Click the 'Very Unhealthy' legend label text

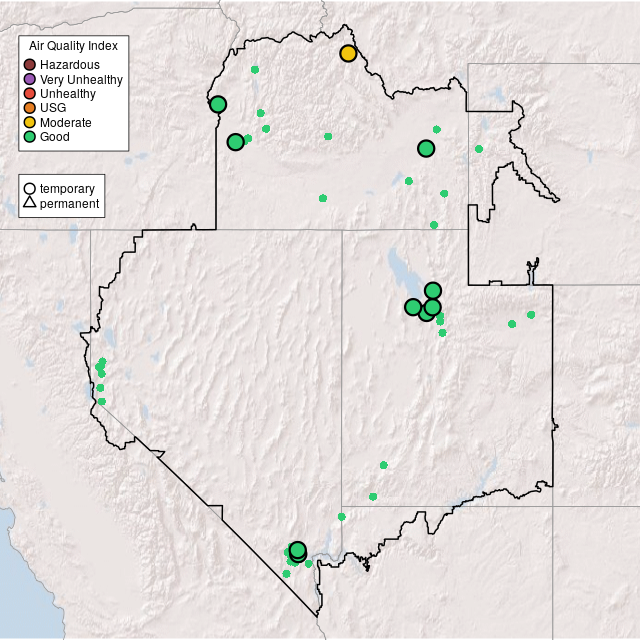click(x=81, y=79)
